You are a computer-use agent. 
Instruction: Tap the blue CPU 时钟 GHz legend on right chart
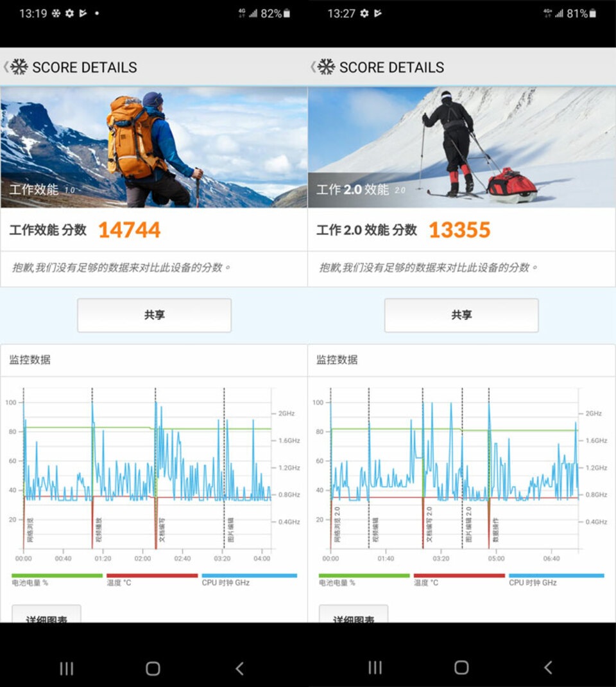(556, 580)
